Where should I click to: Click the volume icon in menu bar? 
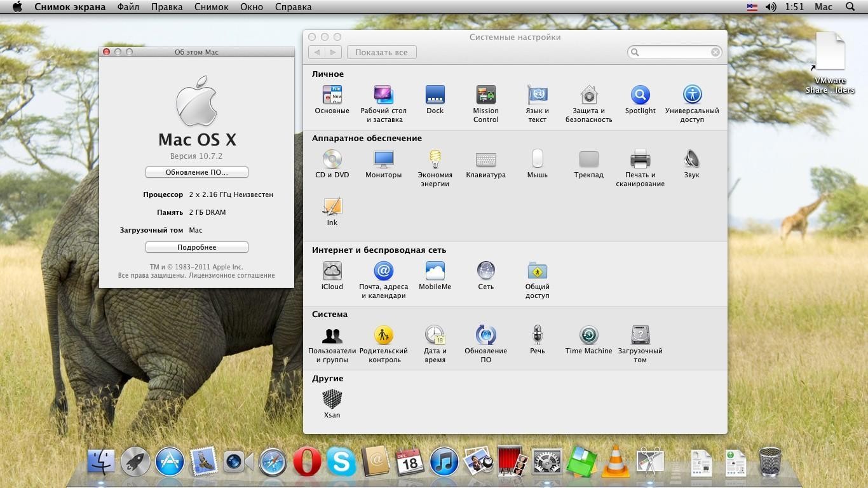pyautogui.click(x=771, y=7)
